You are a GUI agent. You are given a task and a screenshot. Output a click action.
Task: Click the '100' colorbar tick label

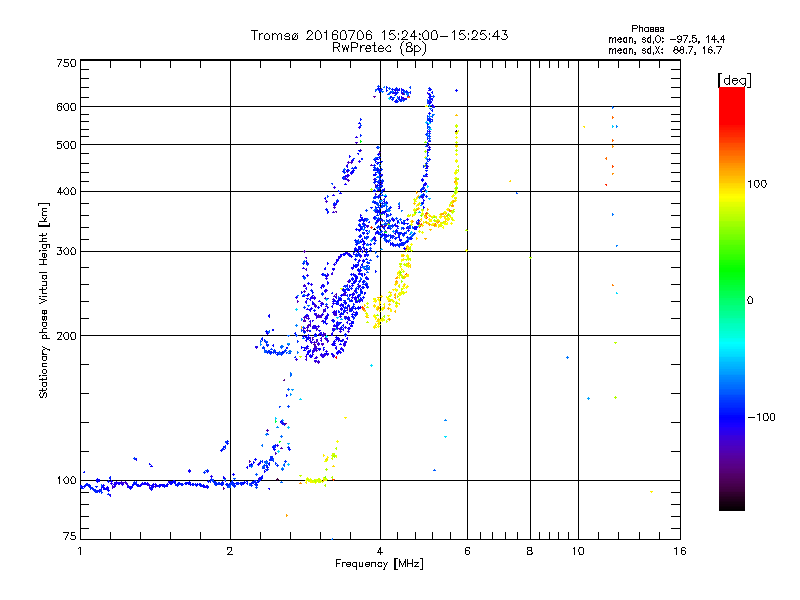(x=757, y=184)
